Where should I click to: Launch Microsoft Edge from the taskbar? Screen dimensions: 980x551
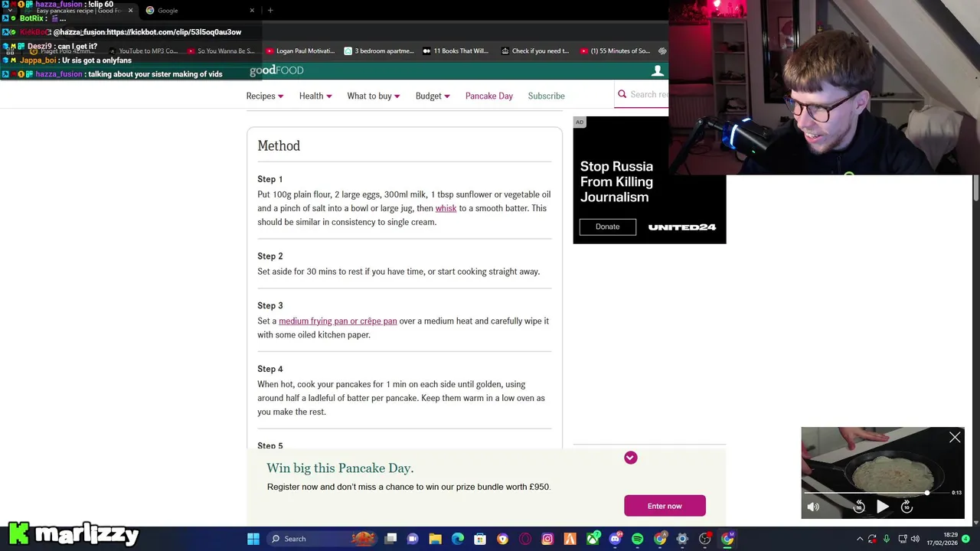(x=458, y=539)
